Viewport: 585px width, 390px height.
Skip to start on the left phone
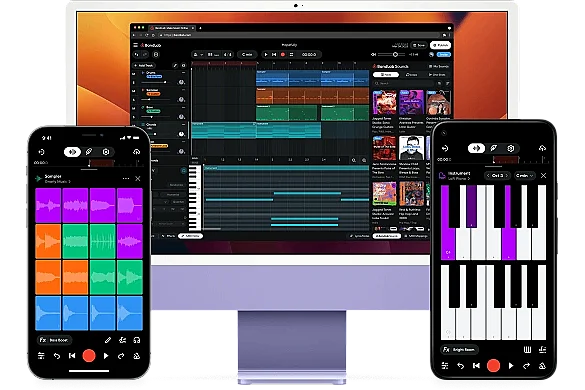tap(72, 356)
